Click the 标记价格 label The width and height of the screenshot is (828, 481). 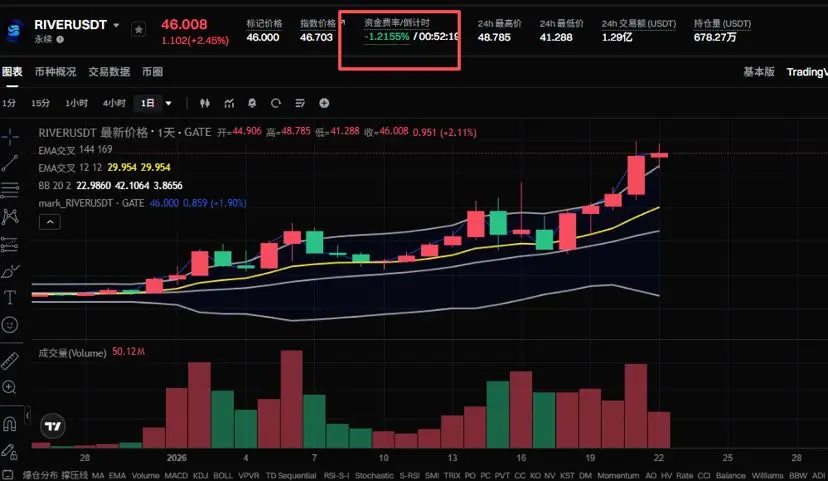(264, 23)
